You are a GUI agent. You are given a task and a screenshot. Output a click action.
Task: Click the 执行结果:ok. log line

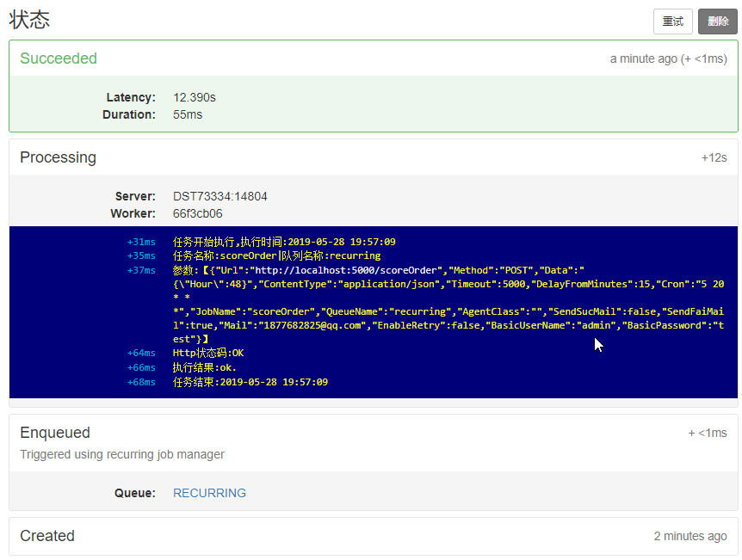click(204, 367)
